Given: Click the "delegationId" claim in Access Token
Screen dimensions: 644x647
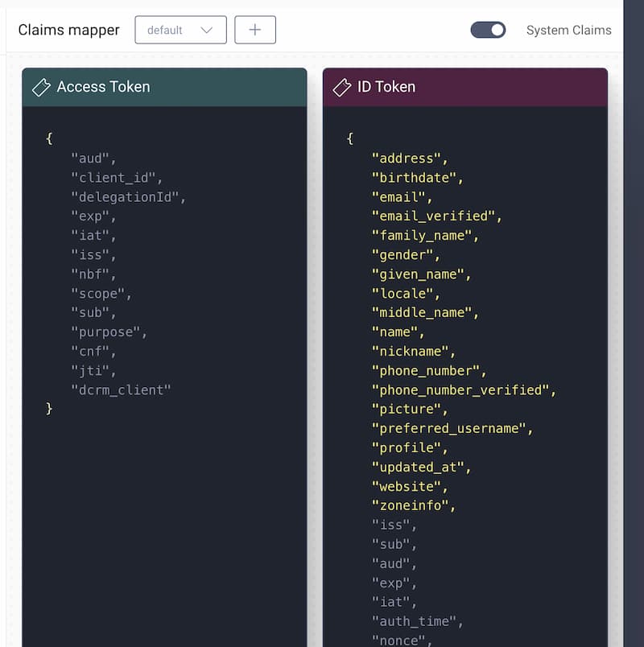Looking at the screenshot, I should (x=126, y=196).
